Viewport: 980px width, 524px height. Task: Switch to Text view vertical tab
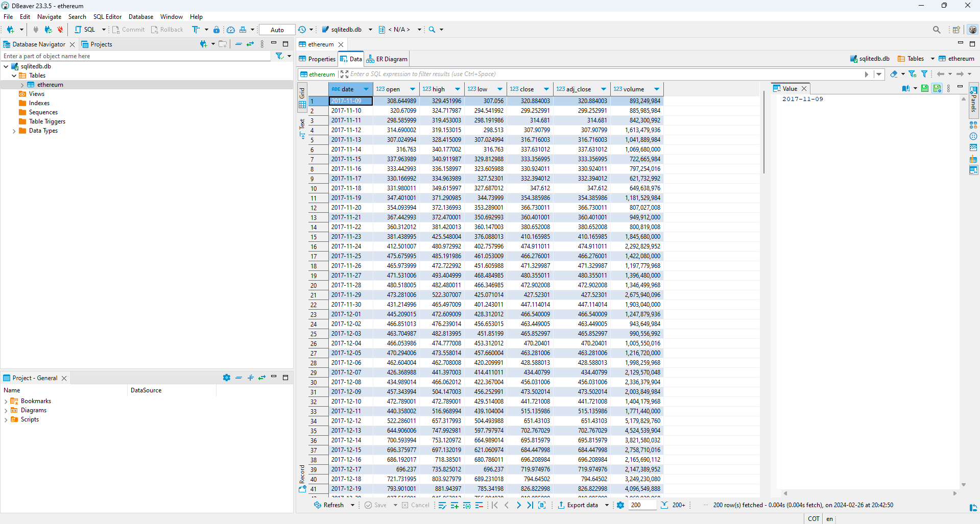(302, 129)
